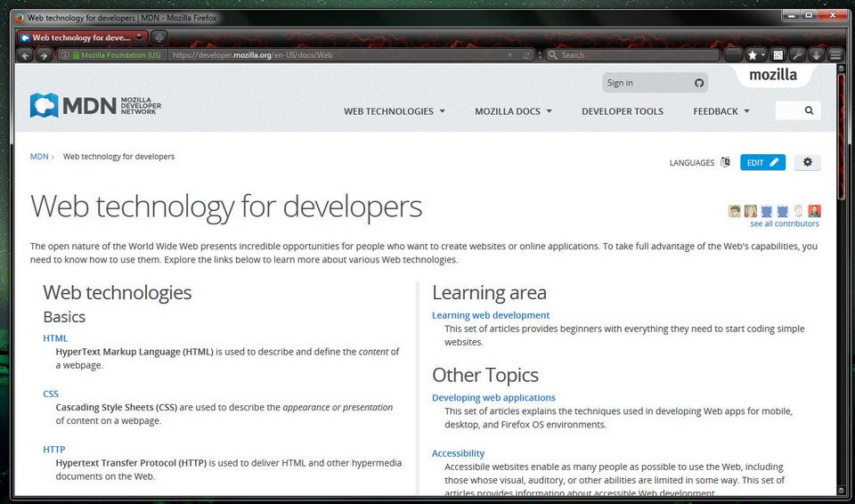Click the Learning area heading
Screen dimensions: 855x504
pos(489,293)
